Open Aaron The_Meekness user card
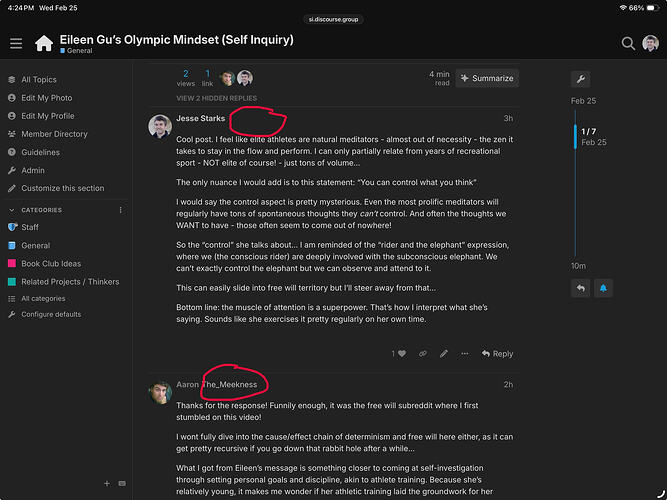This screenshot has height=500, width=667. tap(217, 385)
